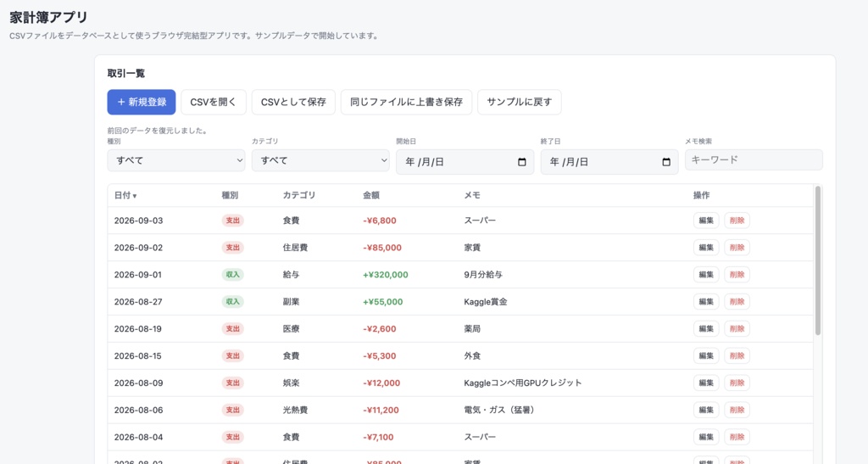Image resolution: width=868 pixels, height=464 pixels.
Task: Open calendar picker icon in 開始日 field
Action: tap(521, 162)
